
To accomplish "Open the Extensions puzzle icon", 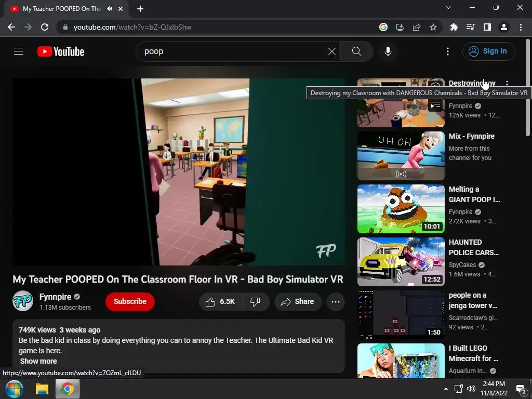I will click(454, 27).
